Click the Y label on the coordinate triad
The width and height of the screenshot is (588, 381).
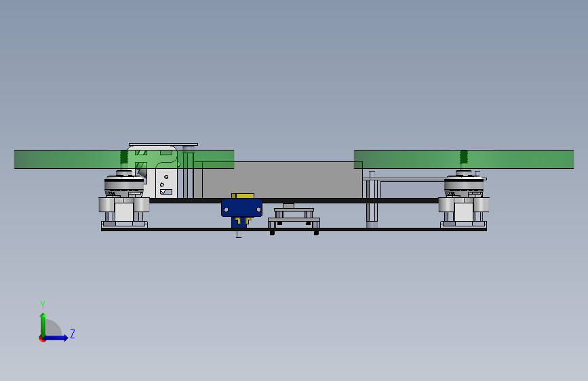(x=43, y=304)
